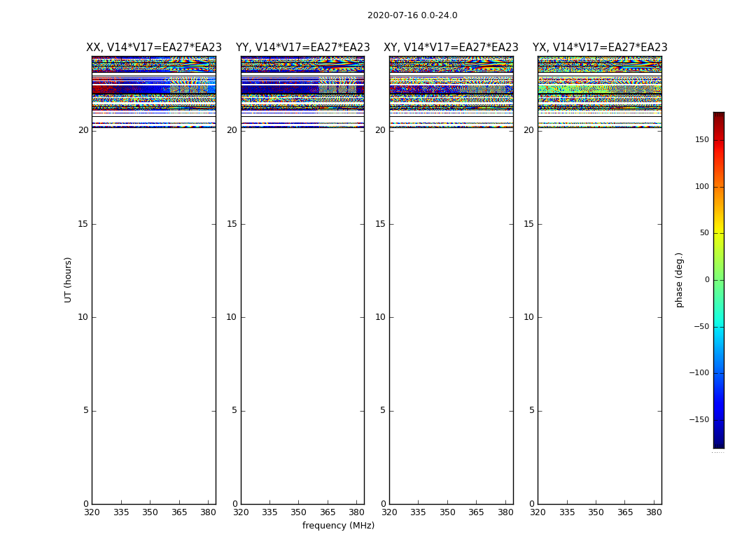Screen dimensions: 735x560
Task: Click the 380 frequency tick under XX panel
Action: coord(208,512)
